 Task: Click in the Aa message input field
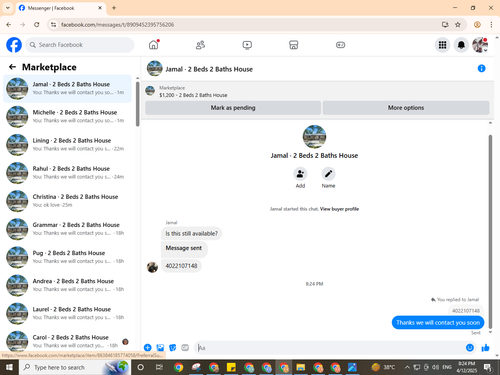[x=330, y=348]
